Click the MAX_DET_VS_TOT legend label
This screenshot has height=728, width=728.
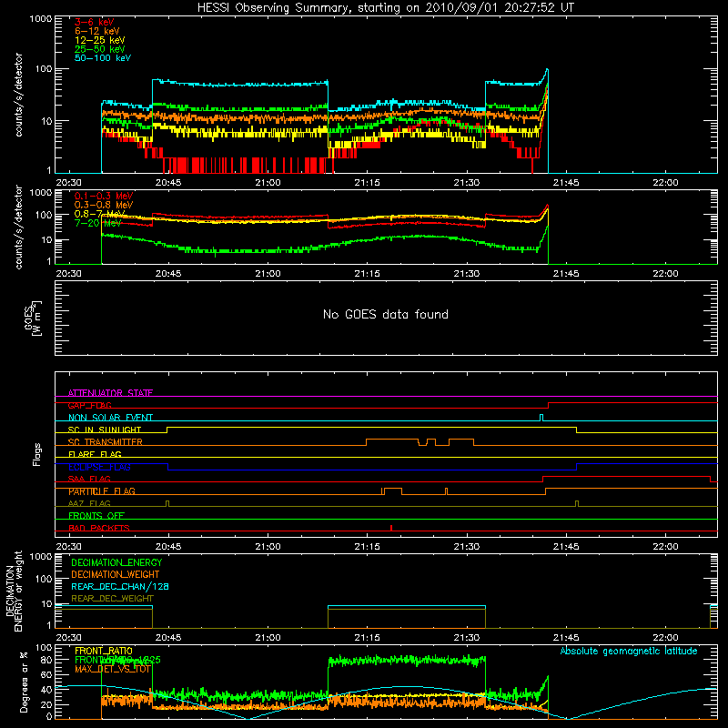pyautogui.click(x=112, y=669)
